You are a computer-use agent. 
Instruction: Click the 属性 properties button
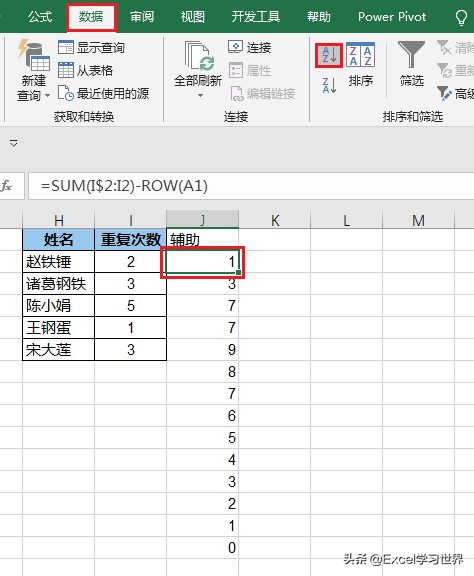pos(250,70)
